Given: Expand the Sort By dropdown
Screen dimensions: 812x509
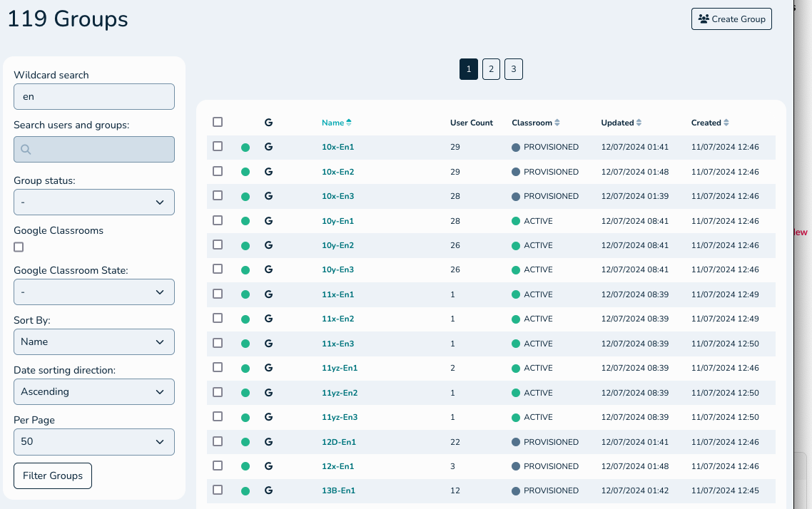Looking at the screenshot, I should [94, 342].
